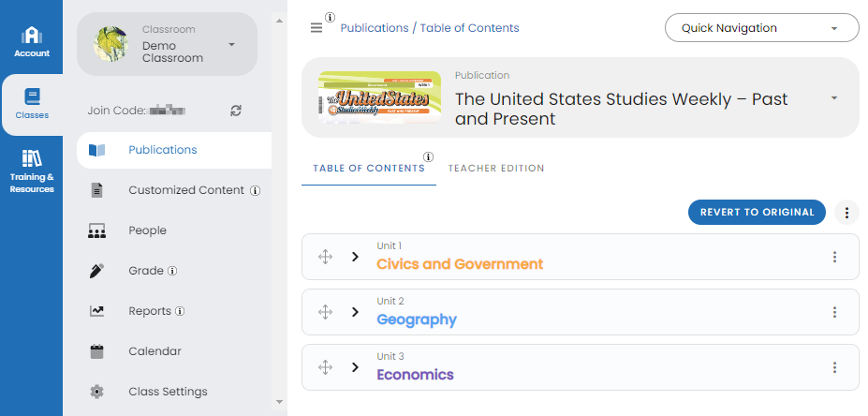The image size is (868, 416).
Task: Select the Classes book icon
Action: [32, 97]
